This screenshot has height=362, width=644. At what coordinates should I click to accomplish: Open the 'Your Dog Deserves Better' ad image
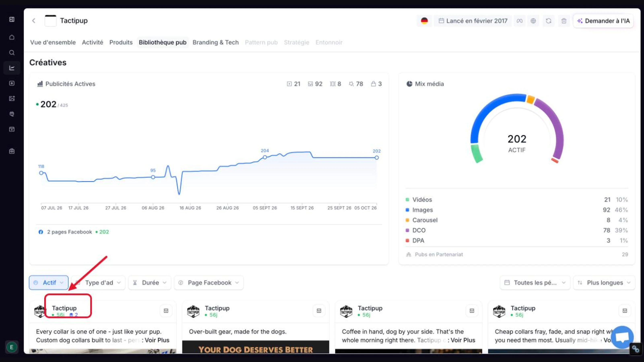(x=256, y=347)
